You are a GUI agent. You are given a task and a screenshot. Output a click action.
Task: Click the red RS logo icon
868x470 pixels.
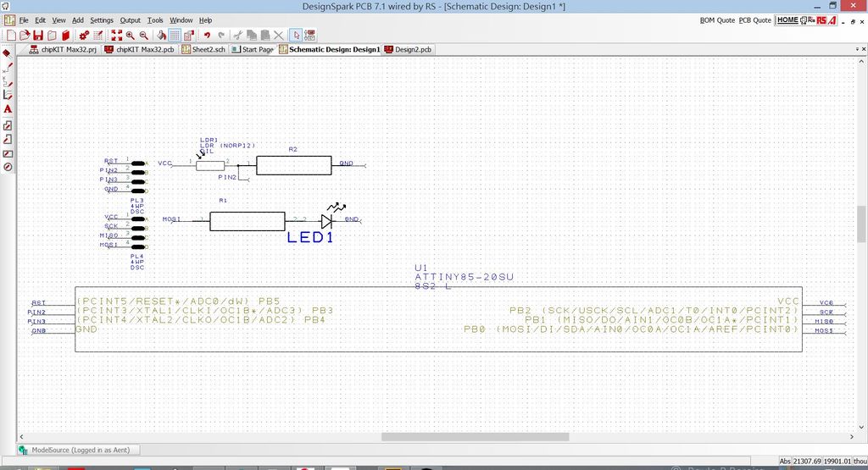point(821,20)
